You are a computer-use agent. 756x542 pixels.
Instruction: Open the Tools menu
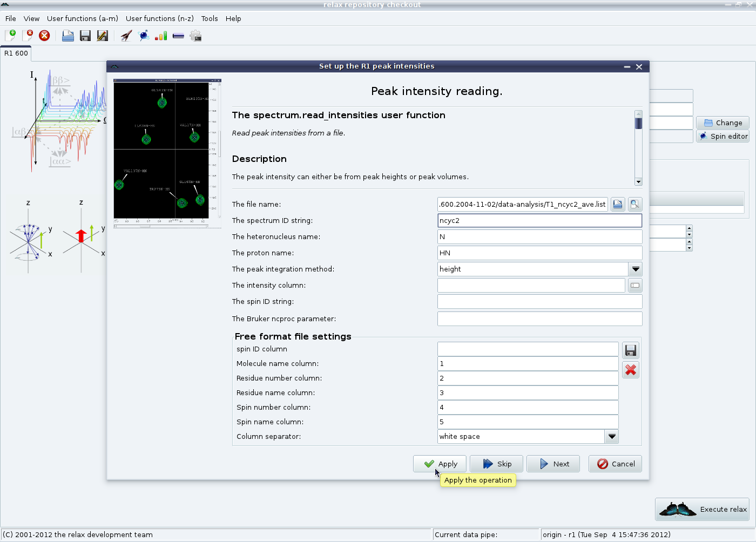(210, 18)
